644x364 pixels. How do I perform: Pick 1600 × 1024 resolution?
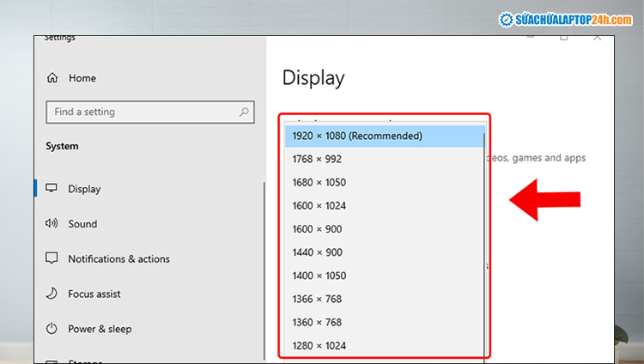point(385,206)
